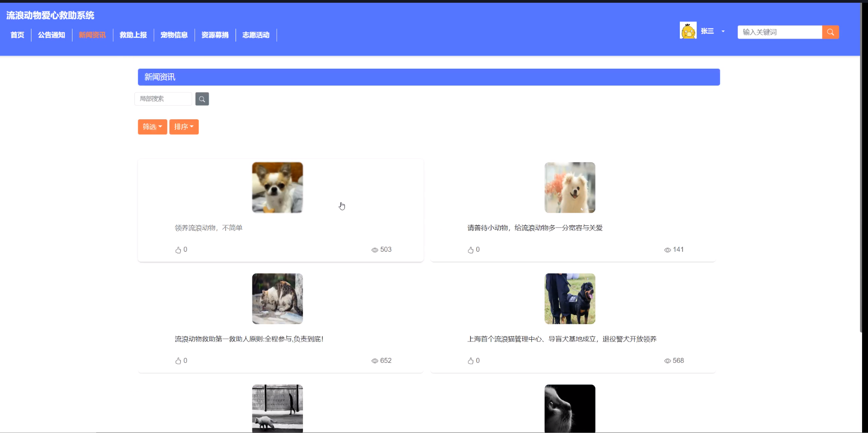
Task: Click the chihuahua dog thumbnail
Action: pos(277,188)
